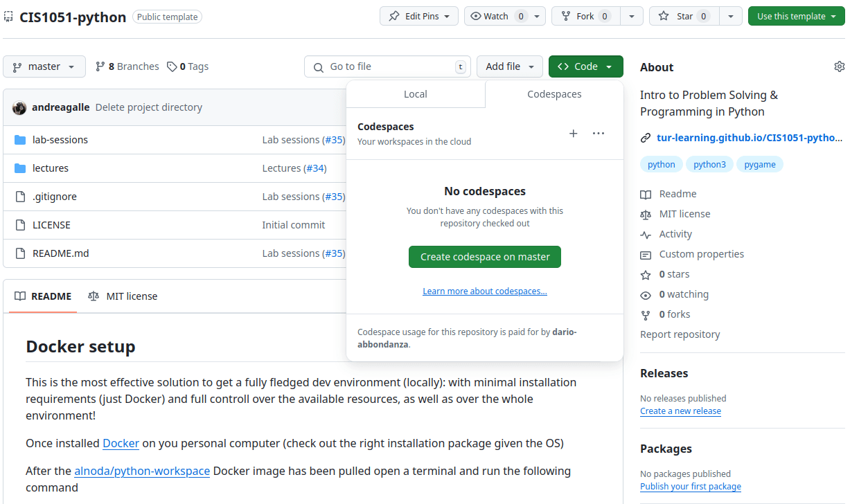The height and width of the screenshot is (504, 868).
Task: Select the python3 topic tag
Action: [709, 165]
